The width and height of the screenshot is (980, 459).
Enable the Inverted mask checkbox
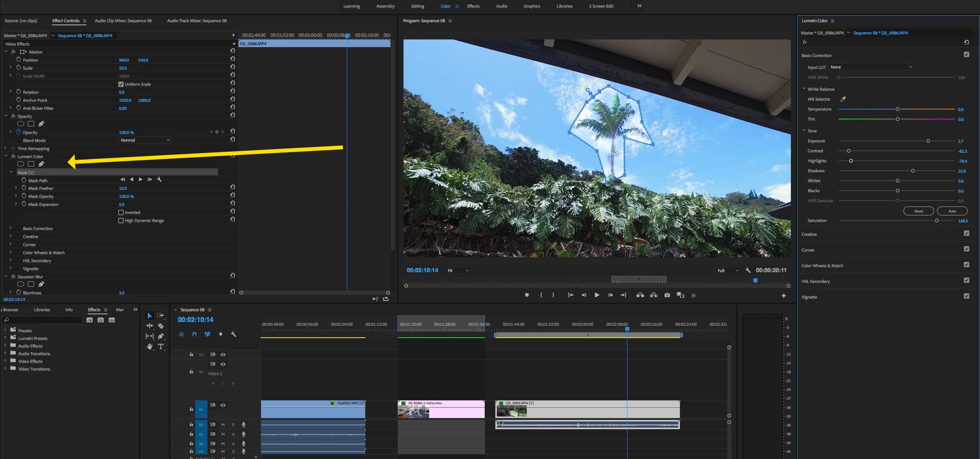coord(121,212)
